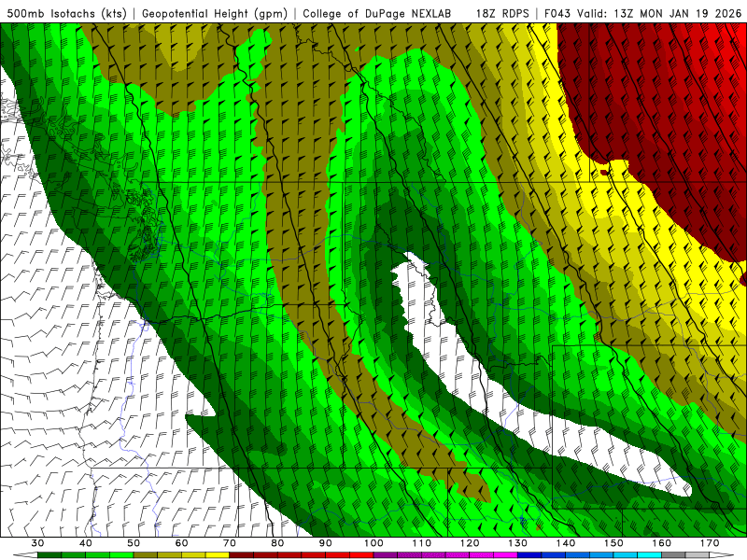Click the '140' legend scale label
The height and width of the screenshot is (560, 747).
click(x=566, y=543)
